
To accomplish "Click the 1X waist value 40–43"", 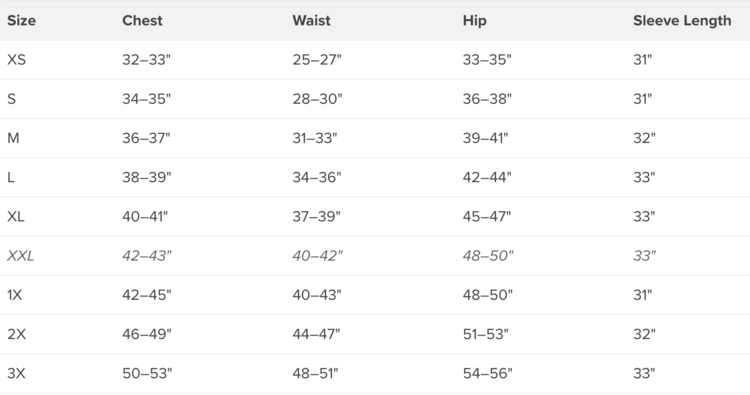I will [317, 295].
